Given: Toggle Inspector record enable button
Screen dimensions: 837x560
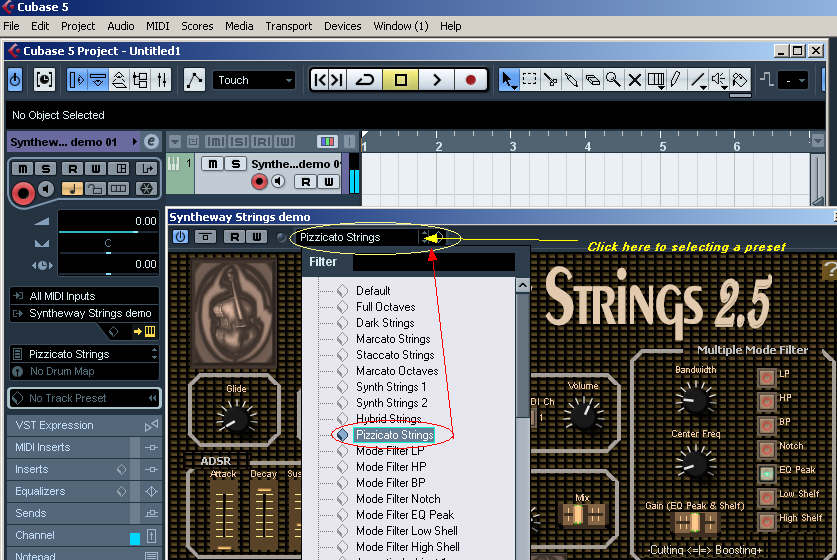Looking at the screenshot, I should pos(23,192).
